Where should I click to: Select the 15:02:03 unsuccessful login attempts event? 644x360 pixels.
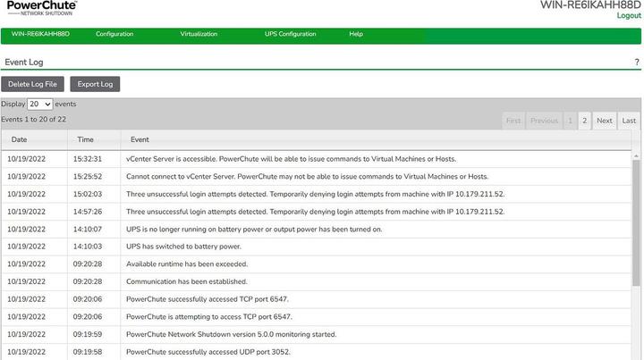coord(317,195)
